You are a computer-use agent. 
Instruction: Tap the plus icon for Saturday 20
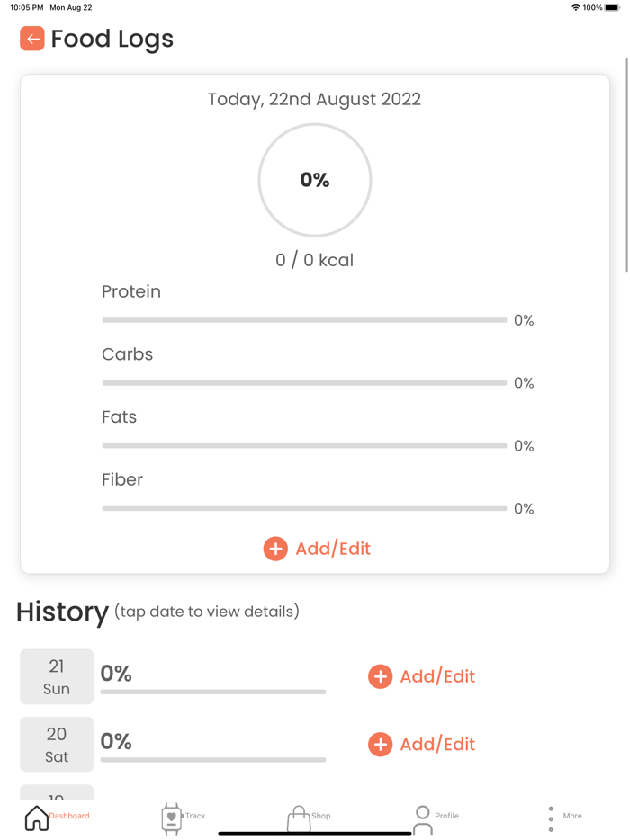[380, 745]
